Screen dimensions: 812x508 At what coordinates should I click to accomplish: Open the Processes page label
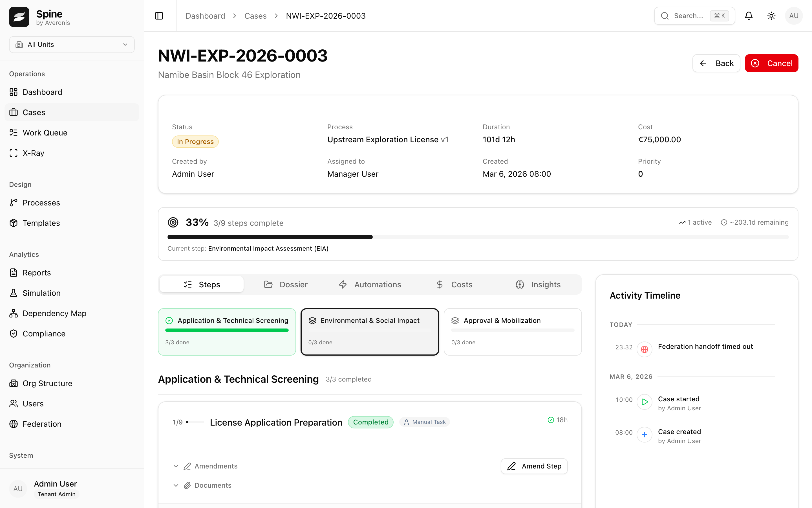pos(41,203)
